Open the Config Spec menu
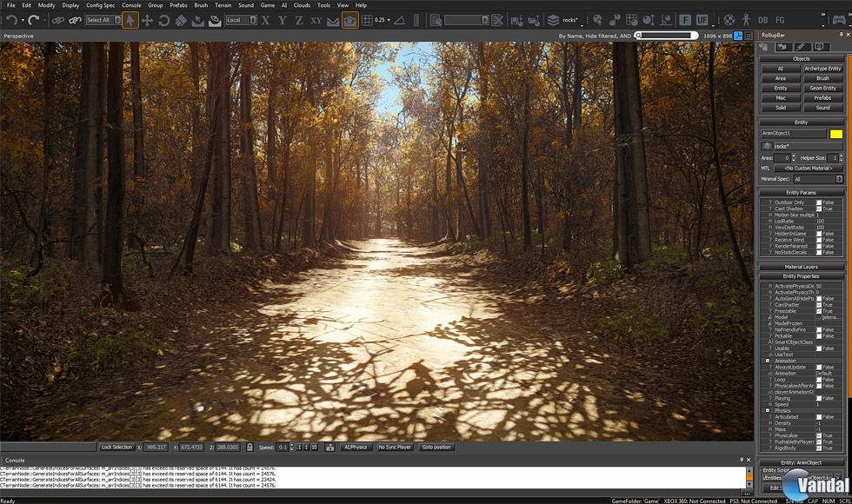Image resolution: width=852 pixels, height=504 pixels. 101,5
